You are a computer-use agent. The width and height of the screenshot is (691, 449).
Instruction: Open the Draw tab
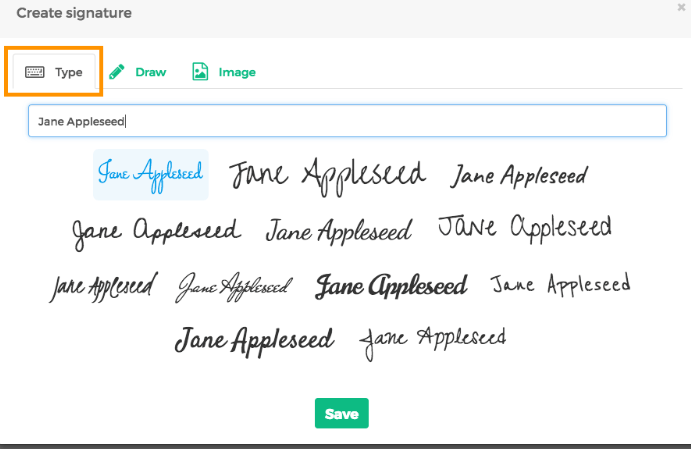point(138,72)
